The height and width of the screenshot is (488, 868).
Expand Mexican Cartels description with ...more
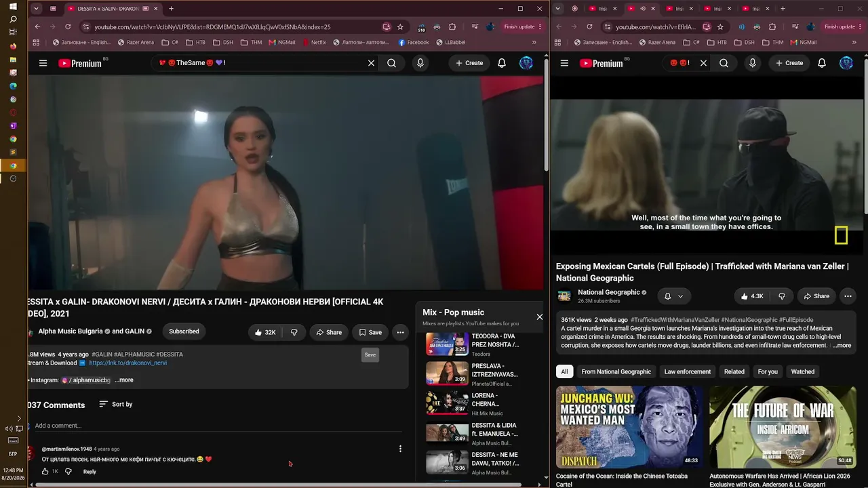pos(841,346)
